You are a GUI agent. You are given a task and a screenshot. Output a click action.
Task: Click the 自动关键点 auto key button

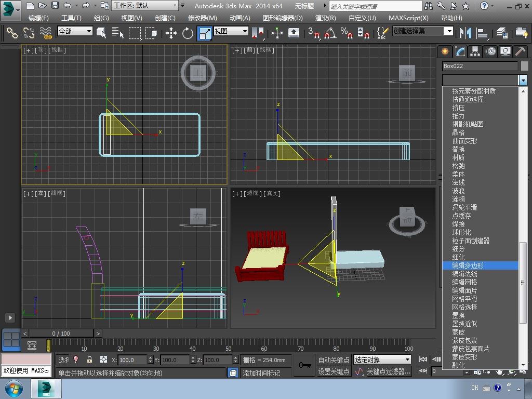(x=334, y=360)
